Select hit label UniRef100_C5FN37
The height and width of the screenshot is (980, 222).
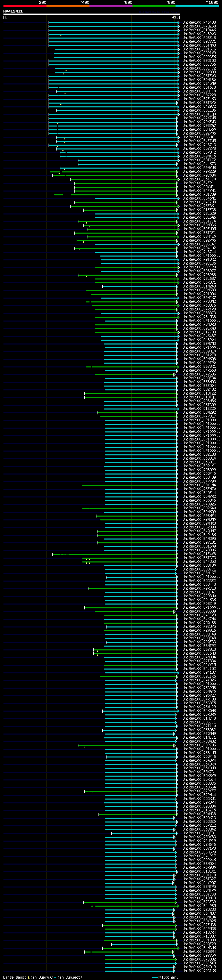(x=199, y=913)
